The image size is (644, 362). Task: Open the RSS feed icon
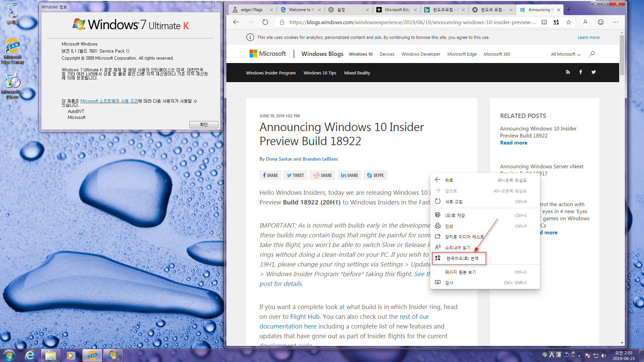pyautogui.click(x=568, y=72)
